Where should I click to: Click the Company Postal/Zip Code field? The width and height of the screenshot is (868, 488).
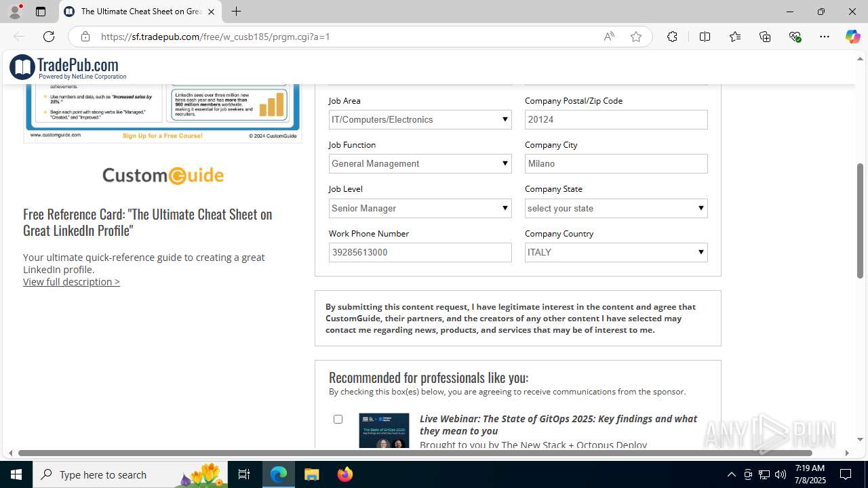point(616,119)
